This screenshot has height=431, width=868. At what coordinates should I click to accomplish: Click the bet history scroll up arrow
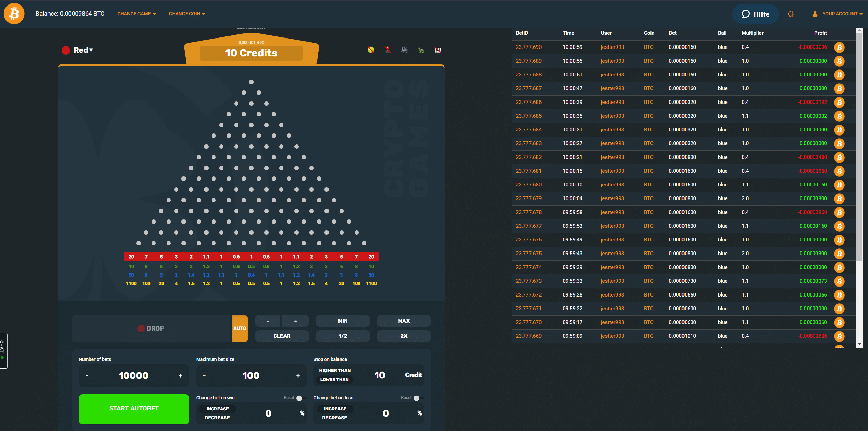[859, 30]
